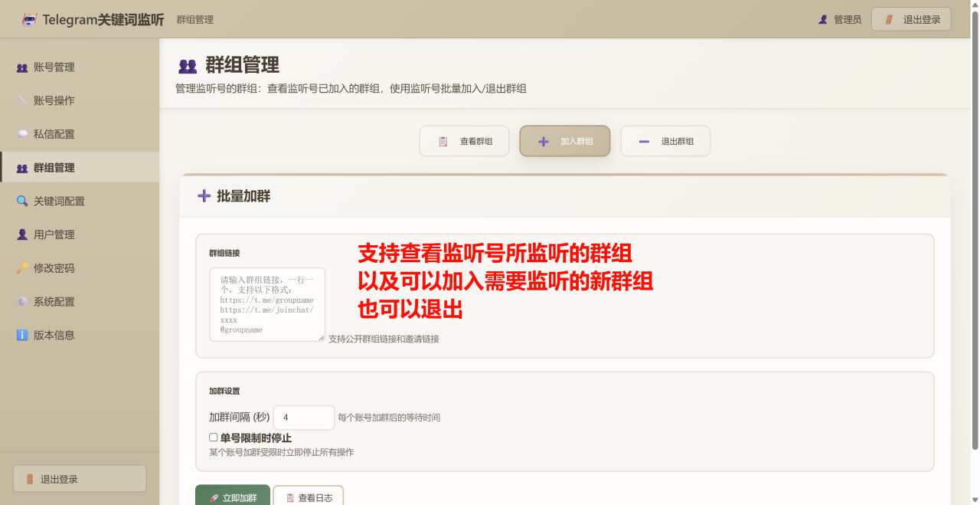This screenshot has height=505, width=980.
Task: Click the 群组链接 field label
Action: (x=224, y=253)
